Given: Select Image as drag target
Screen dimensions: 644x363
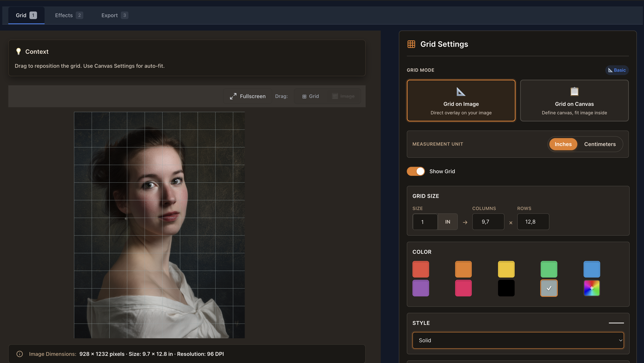Looking at the screenshot, I should pos(344,96).
